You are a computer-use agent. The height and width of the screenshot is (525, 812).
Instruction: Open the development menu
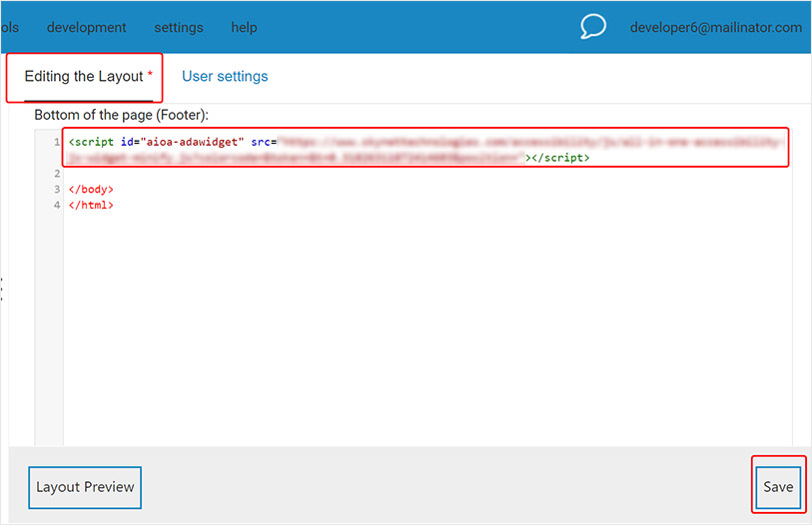pos(87,27)
